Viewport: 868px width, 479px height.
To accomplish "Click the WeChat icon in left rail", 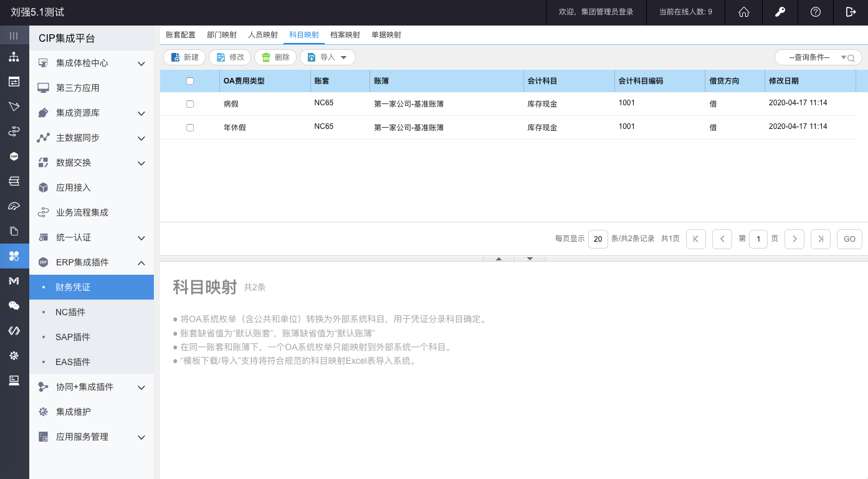I will coord(14,305).
